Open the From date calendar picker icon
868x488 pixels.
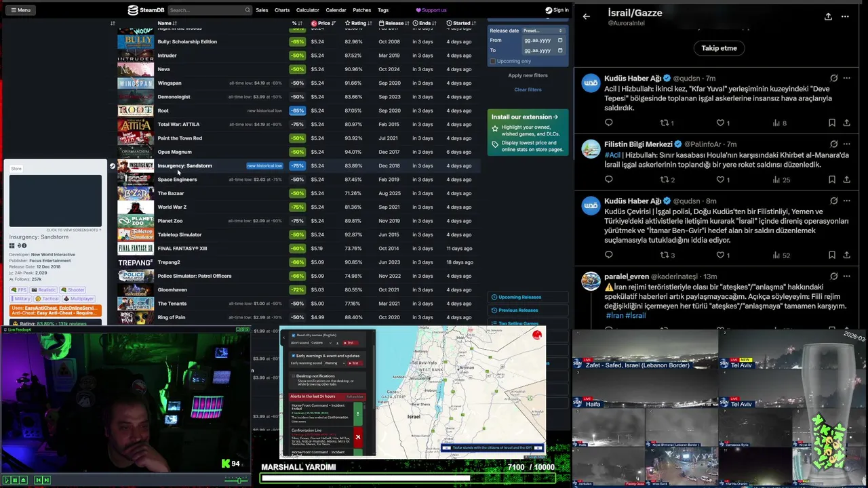pos(560,40)
